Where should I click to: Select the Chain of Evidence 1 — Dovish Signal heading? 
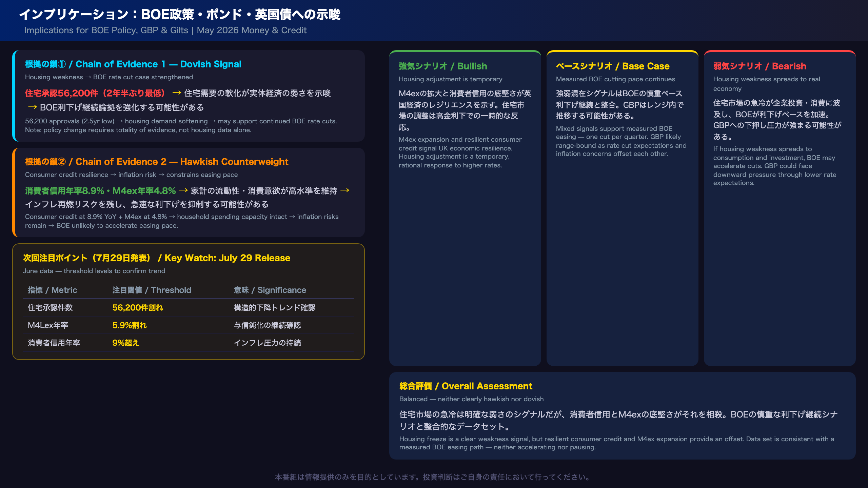(x=133, y=64)
